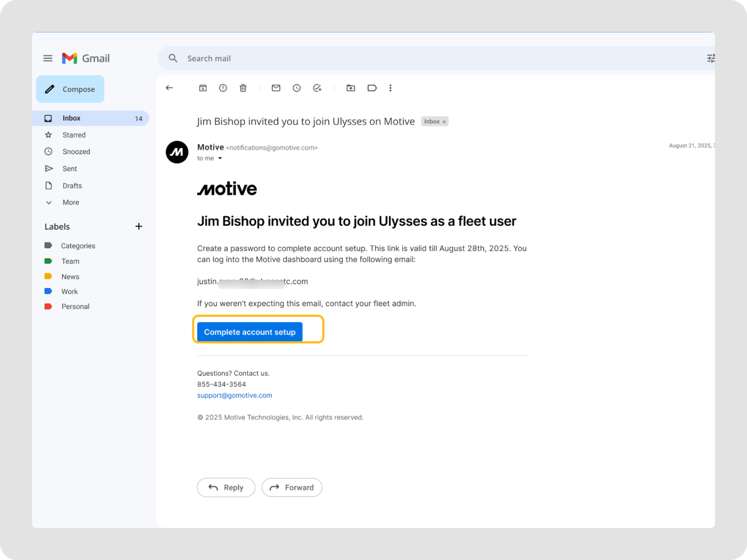Click the Archive icon in toolbar

click(x=203, y=88)
